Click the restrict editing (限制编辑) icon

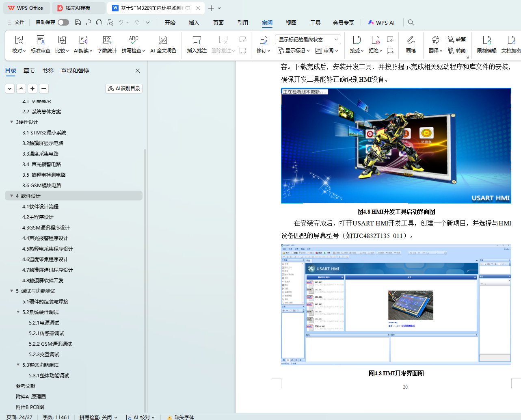[486, 40]
